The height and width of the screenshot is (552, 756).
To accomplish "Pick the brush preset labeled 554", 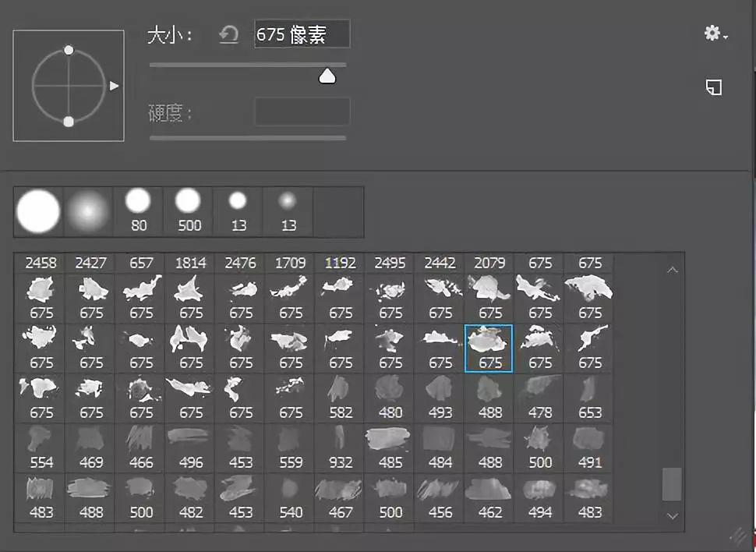I will [41, 448].
